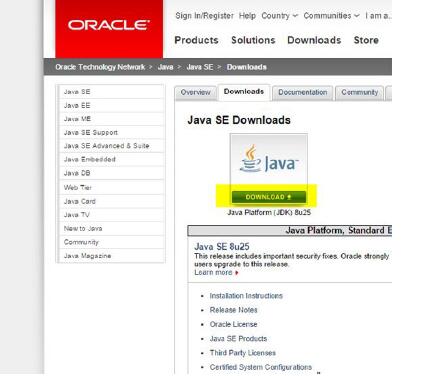Open Certified System Configurations link
The height and width of the screenshot is (376, 444).
coord(261,367)
